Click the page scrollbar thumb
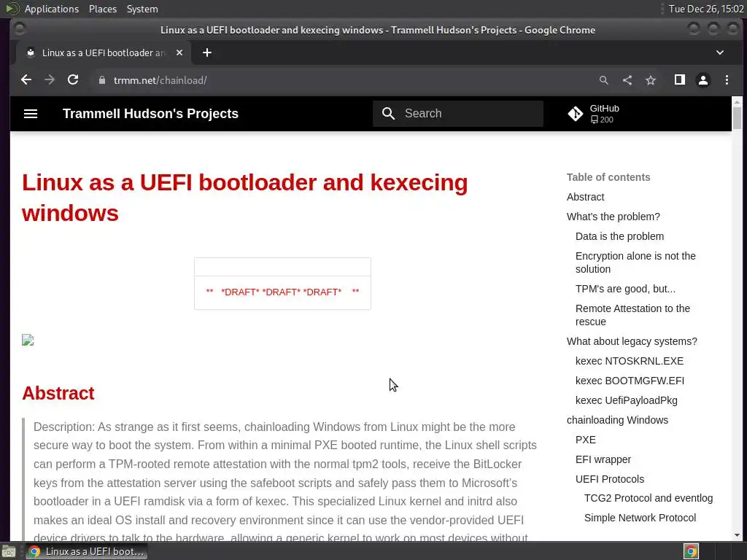Viewport: 747px width, 560px height. [737, 117]
